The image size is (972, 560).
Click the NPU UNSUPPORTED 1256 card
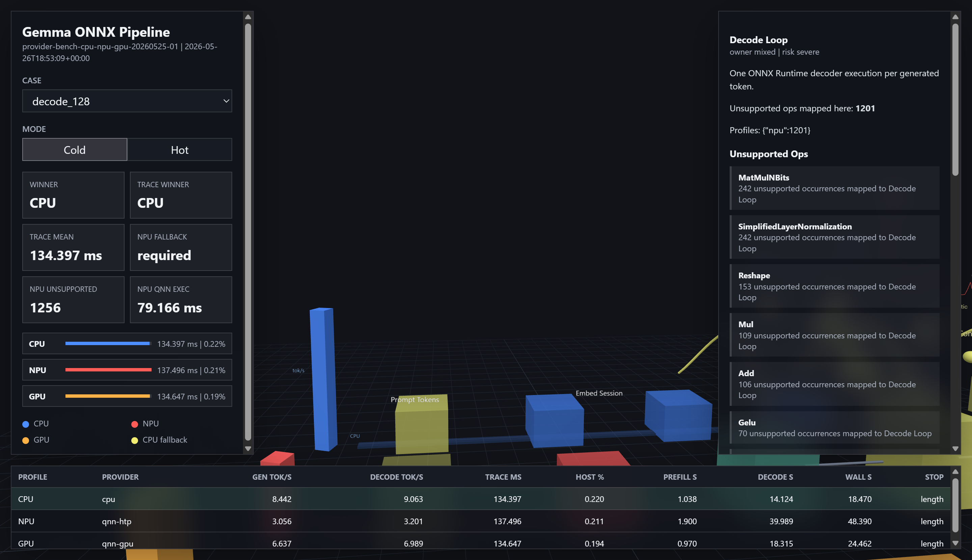click(73, 300)
